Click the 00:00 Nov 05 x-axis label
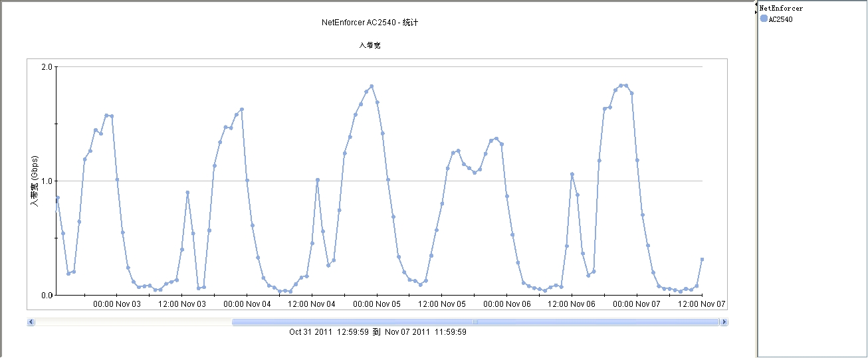 (377, 304)
